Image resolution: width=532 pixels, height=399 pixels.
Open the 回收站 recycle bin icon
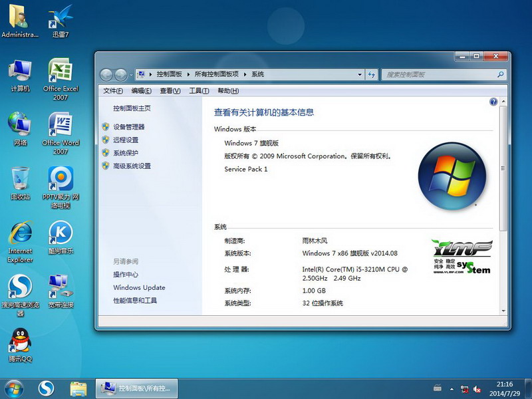[20, 184]
